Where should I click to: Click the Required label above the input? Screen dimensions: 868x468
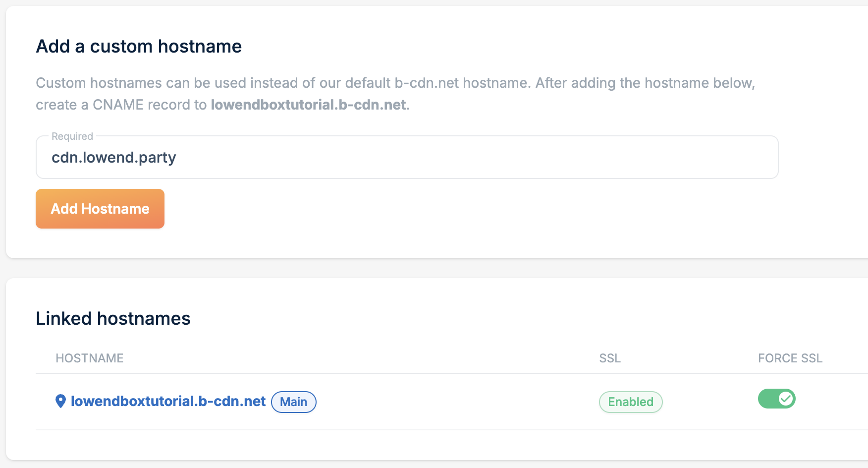tap(72, 136)
